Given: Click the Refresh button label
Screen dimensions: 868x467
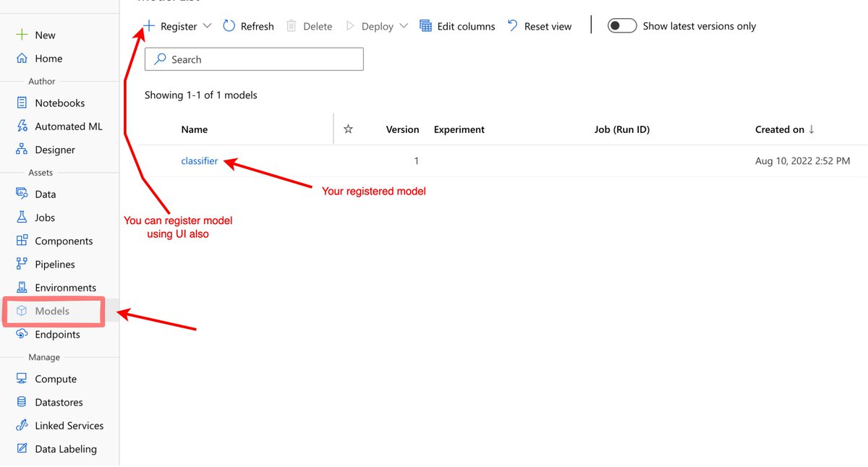Looking at the screenshot, I should tap(258, 26).
